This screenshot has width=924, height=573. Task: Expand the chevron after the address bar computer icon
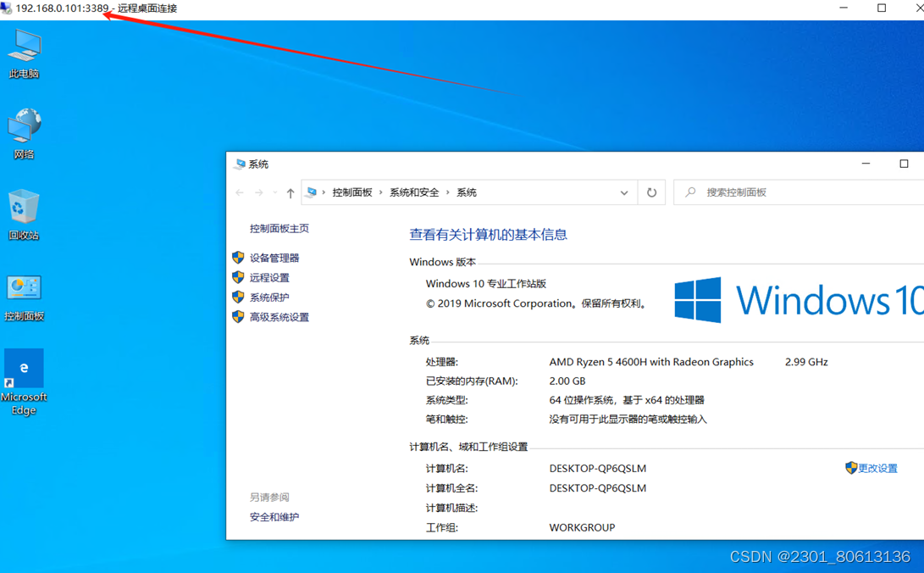(324, 192)
